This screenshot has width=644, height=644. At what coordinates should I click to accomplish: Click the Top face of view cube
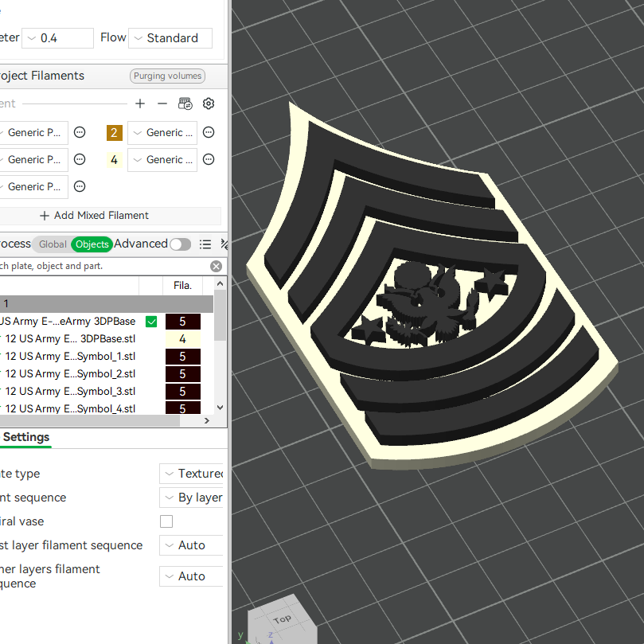[282, 619]
